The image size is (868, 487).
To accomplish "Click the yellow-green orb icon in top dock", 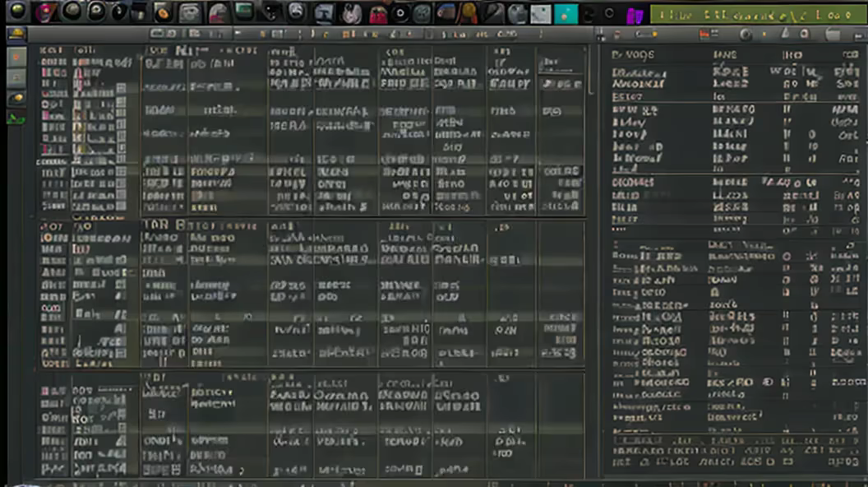I will coord(17,12).
